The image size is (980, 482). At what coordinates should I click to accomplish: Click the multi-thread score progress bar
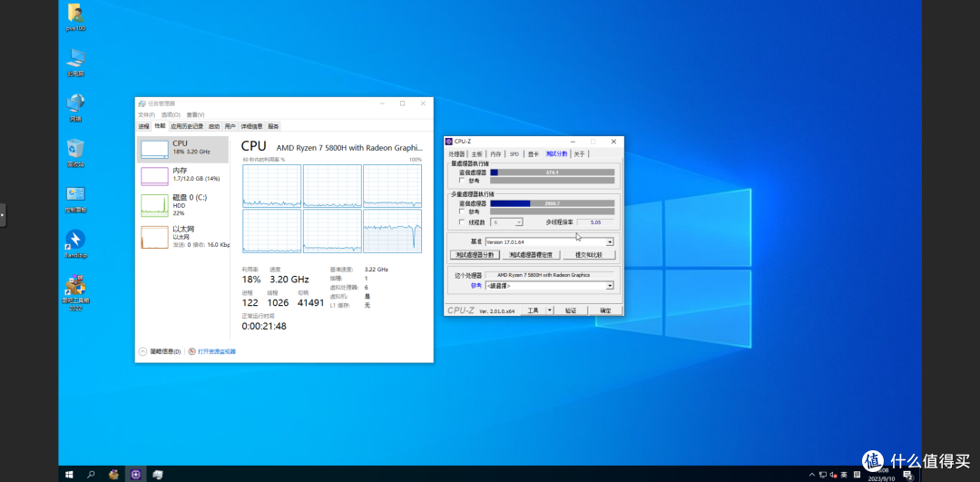552,203
